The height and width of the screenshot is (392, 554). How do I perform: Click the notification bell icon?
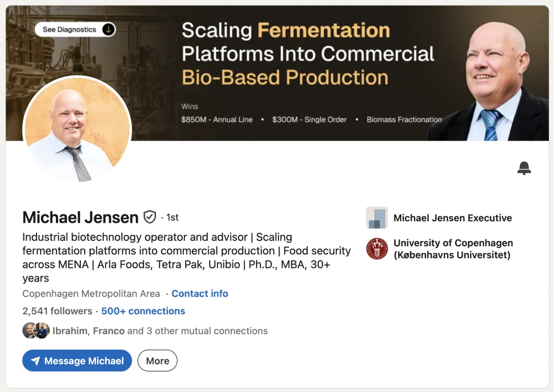[524, 168]
